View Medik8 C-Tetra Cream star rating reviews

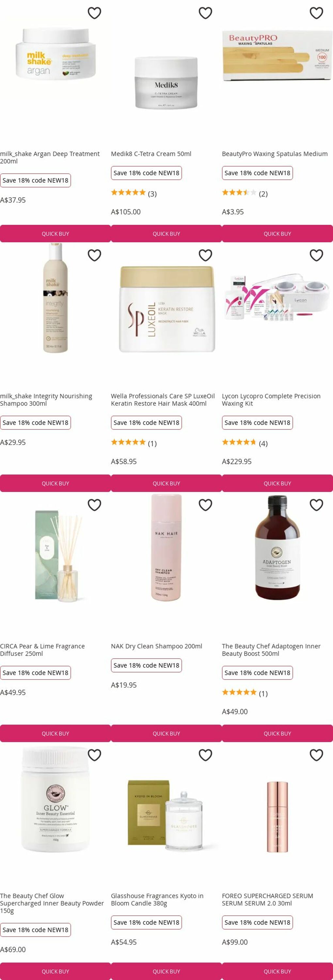tap(134, 193)
